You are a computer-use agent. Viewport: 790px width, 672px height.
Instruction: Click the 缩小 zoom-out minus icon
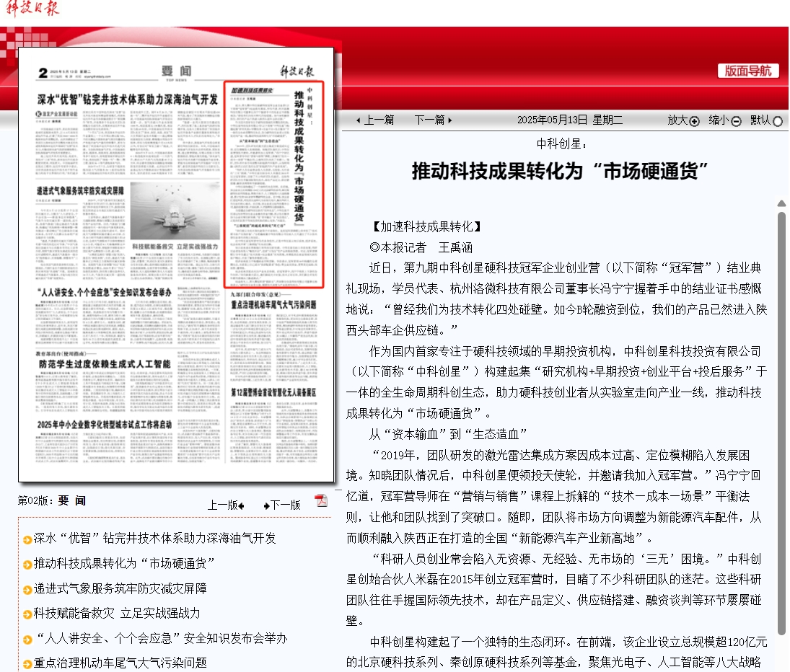click(736, 121)
